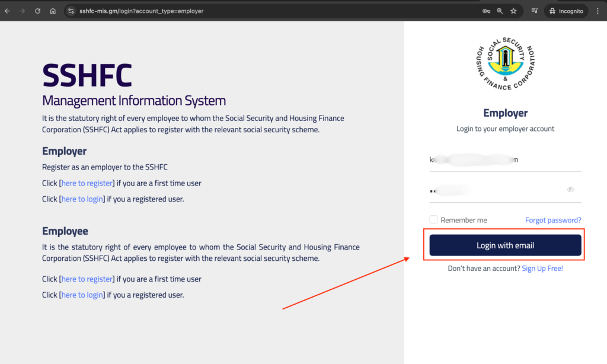
Task: Click the Incognito profile indicator
Action: tap(565, 11)
